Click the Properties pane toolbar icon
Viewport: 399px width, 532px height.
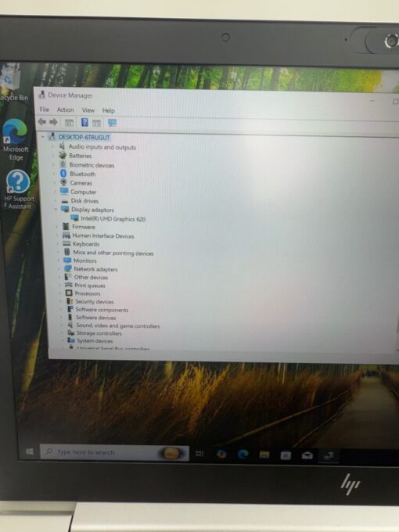[97, 123]
